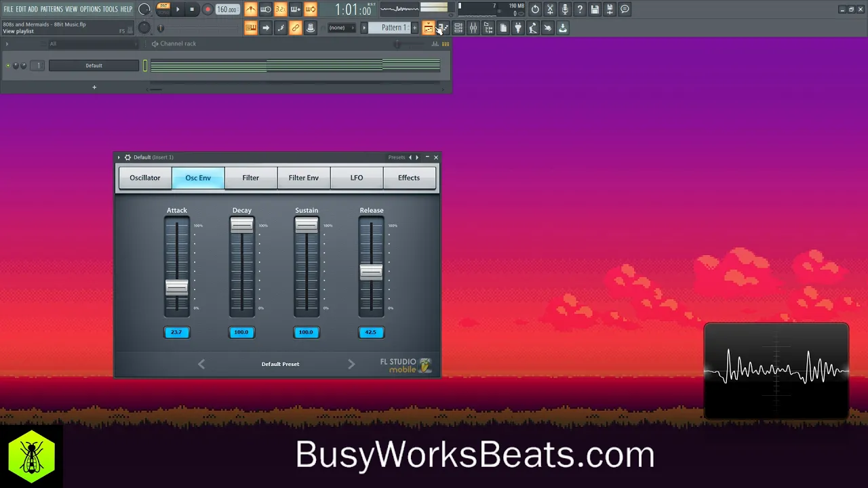Image resolution: width=868 pixels, height=488 pixels.
Task: Click the Attack slider handle
Action: tap(177, 287)
